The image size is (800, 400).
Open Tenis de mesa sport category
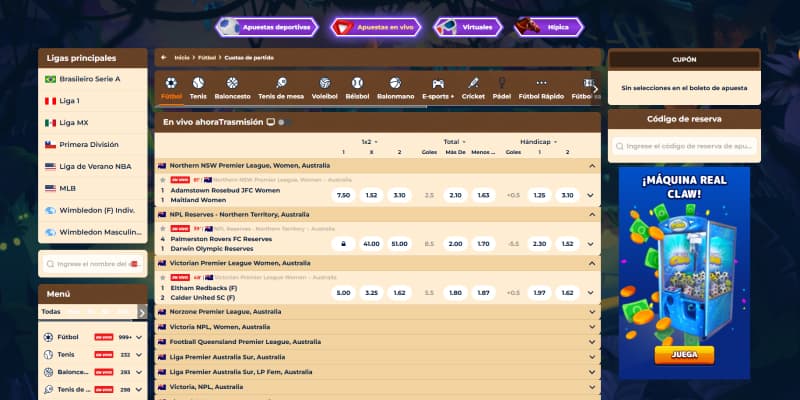280,88
